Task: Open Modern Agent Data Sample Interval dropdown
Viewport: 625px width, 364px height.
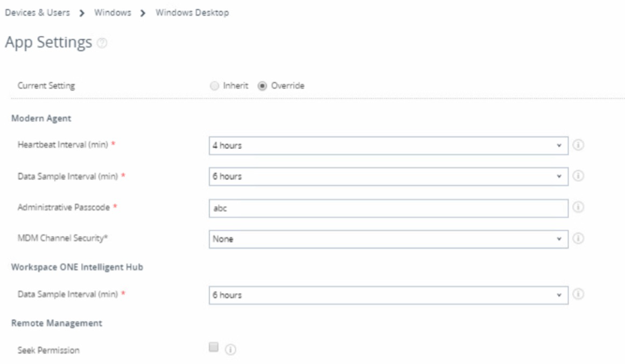Action: pos(388,177)
